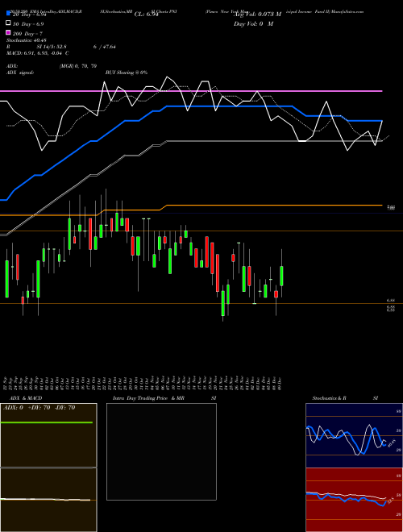The image size is (403, 532).
Task: Click the 'CL: 6.94' closing price label
Action: tap(147, 15)
